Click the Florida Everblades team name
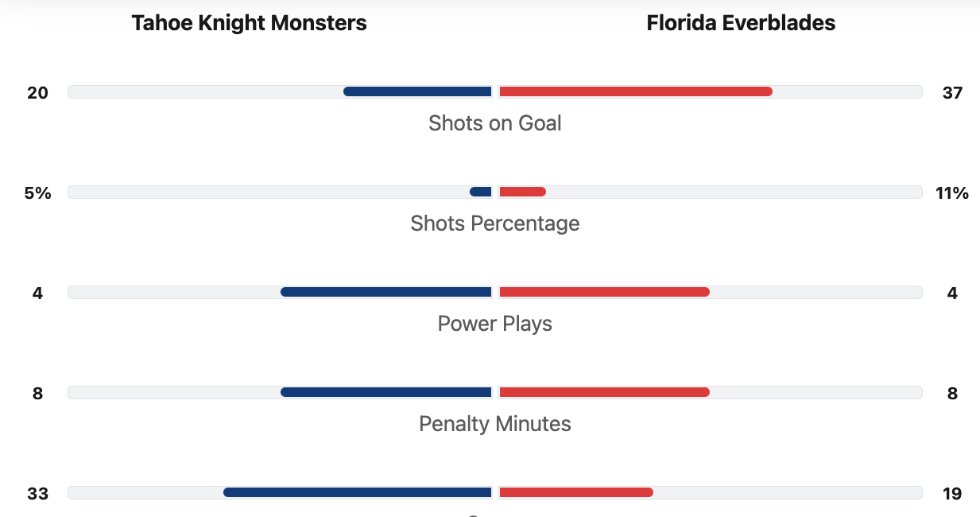The width and height of the screenshot is (980, 517). tap(741, 23)
